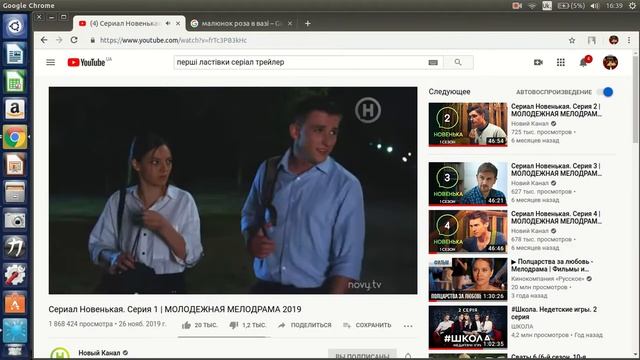The height and width of the screenshot is (360, 640).
Task: Open Ubuntu Software from the dock
Action: [15, 302]
